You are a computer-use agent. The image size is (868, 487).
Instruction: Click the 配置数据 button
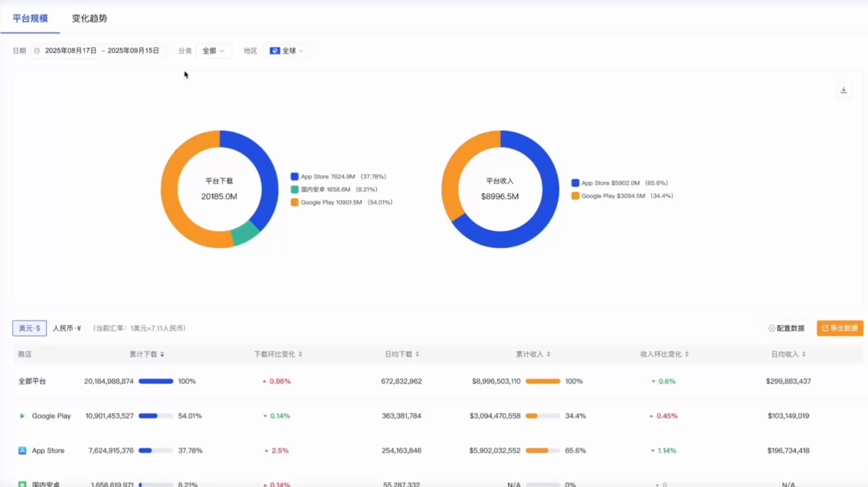[x=786, y=328]
